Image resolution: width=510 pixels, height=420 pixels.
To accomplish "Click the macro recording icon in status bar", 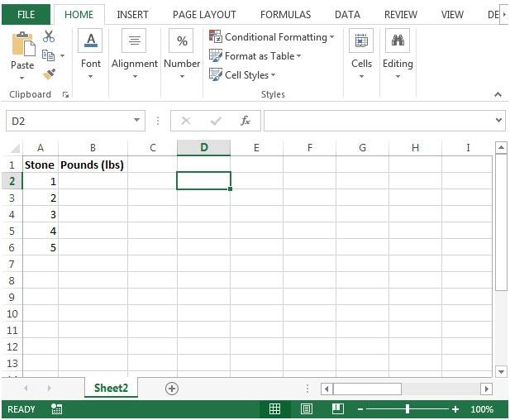I will [56, 409].
